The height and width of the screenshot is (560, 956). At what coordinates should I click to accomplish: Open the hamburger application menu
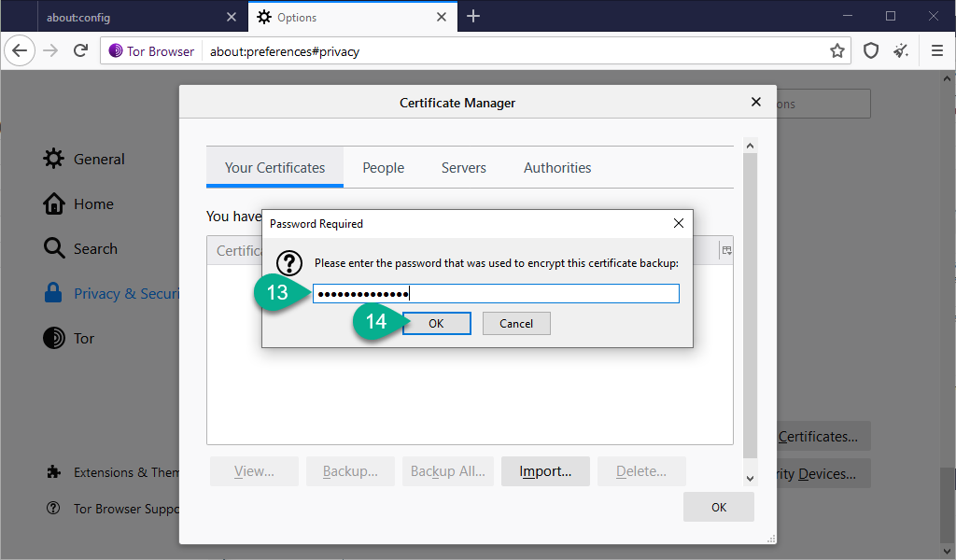point(936,51)
